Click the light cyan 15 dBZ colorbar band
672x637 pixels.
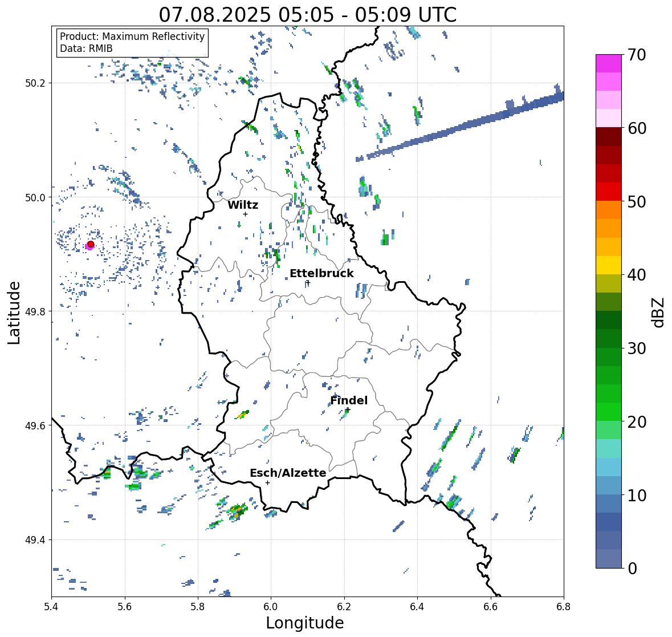(608, 448)
